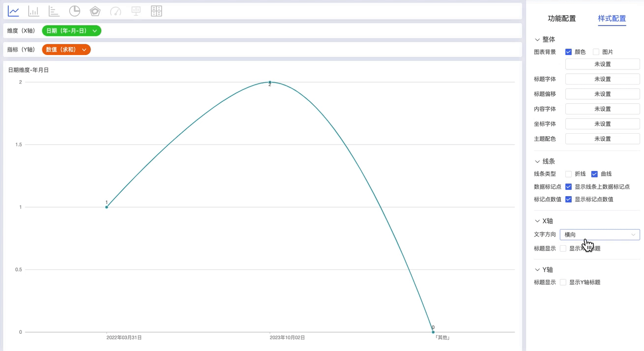This screenshot has width=644, height=351.
Task: Enable the X-axis title display checkbox
Action: 563,248
